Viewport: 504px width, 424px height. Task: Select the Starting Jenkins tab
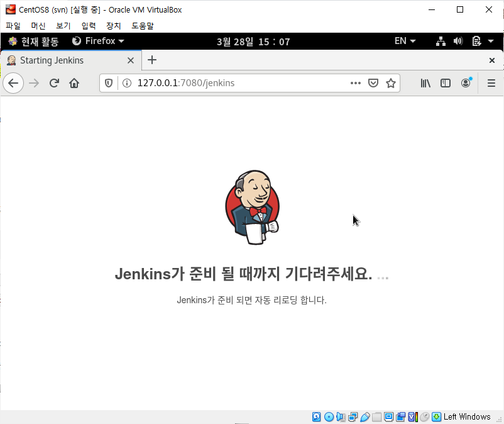click(71, 60)
